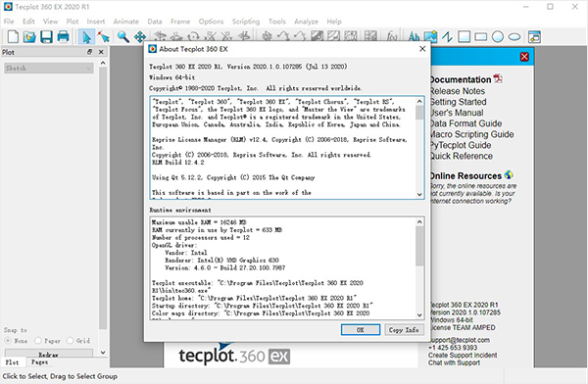Open the Animate menu

pos(126,22)
